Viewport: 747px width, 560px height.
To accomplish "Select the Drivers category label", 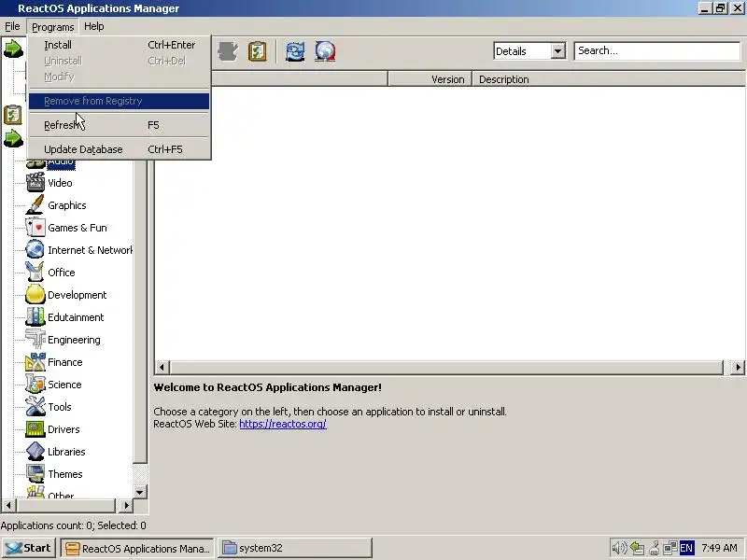I will [x=63, y=429].
